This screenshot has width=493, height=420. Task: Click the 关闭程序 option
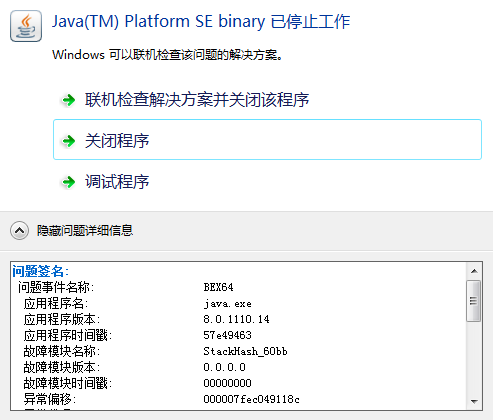pyautogui.click(x=267, y=140)
